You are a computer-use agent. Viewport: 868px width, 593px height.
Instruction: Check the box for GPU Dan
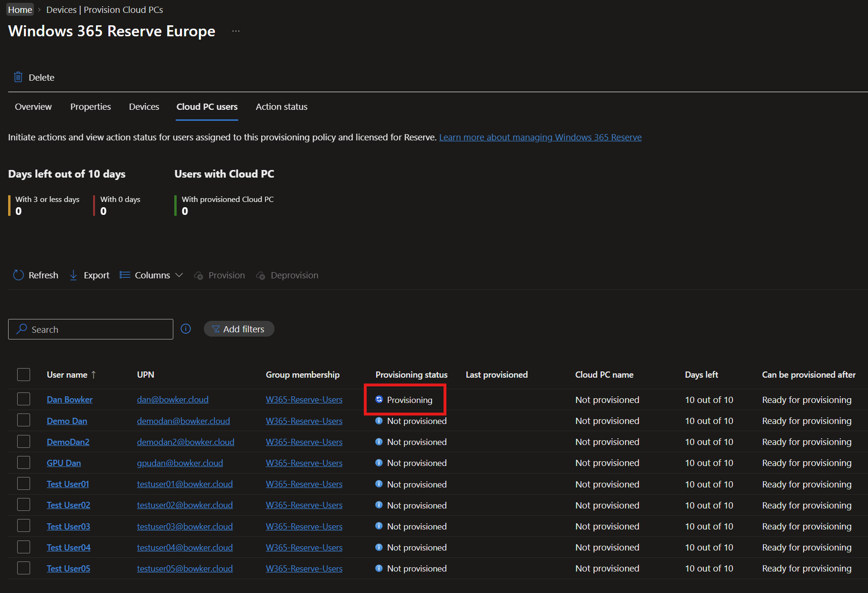(x=23, y=462)
